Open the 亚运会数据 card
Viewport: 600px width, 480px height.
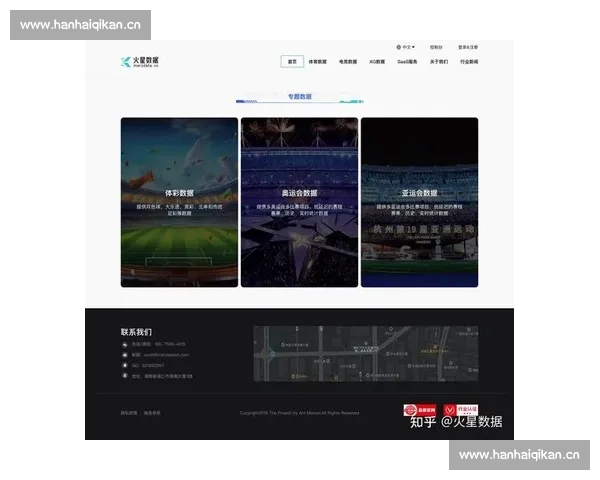pos(419,202)
